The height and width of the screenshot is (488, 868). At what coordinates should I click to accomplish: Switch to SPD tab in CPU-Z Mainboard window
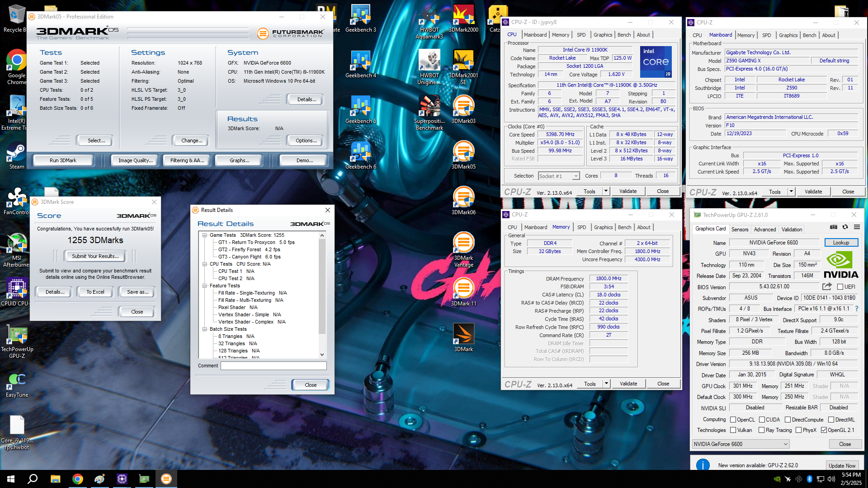pos(766,35)
